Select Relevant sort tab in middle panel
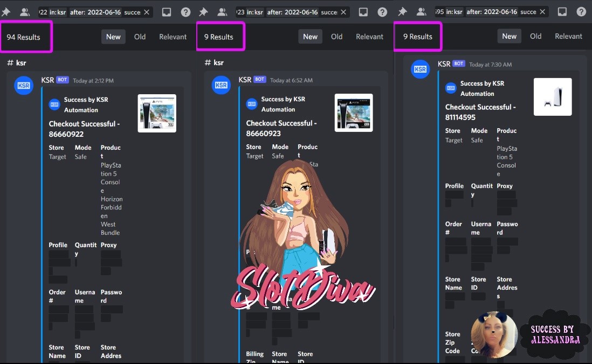 370,37
